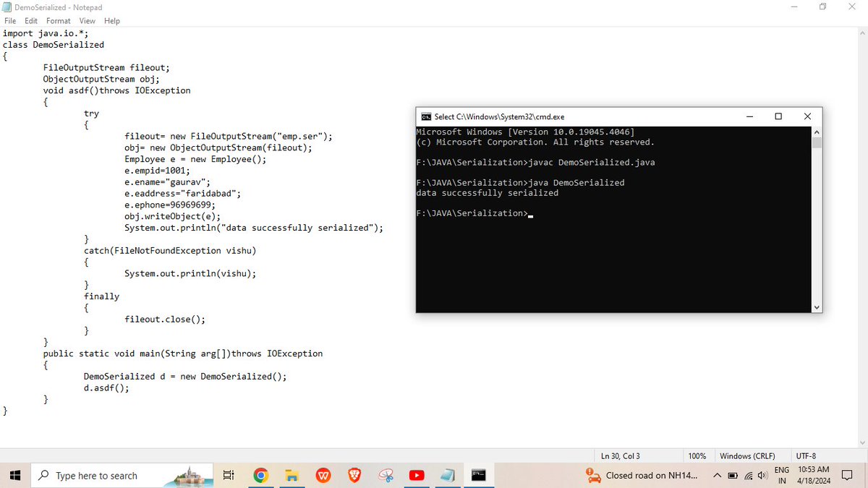Open the Format menu in Notepad
The width and height of the screenshot is (868, 488).
pos(59,21)
